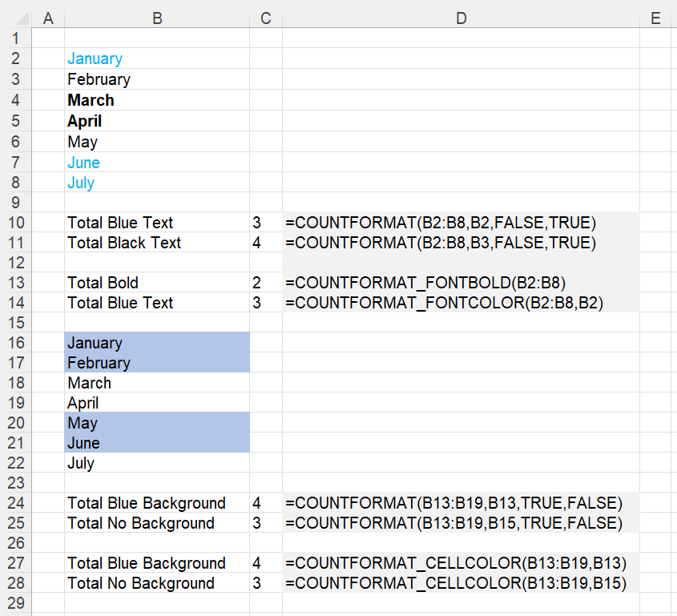Select the bold March cell
The width and height of the screenshot is (677, 616).
pyautogui.click(x=157, y=100)
